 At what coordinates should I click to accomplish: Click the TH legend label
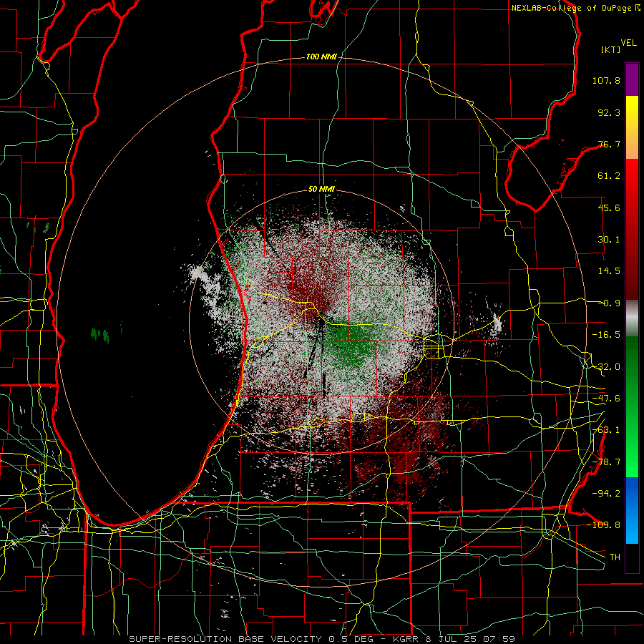click(x=615, y=557)
